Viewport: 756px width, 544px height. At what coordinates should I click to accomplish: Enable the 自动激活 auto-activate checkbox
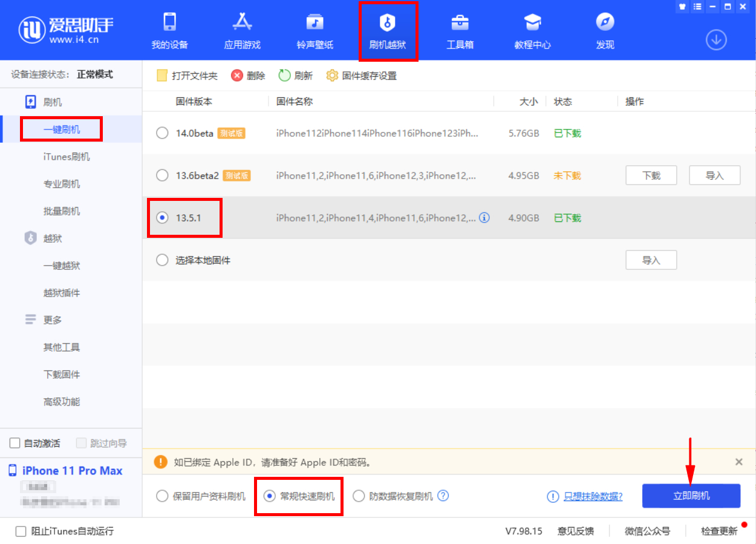click(14, 444)
